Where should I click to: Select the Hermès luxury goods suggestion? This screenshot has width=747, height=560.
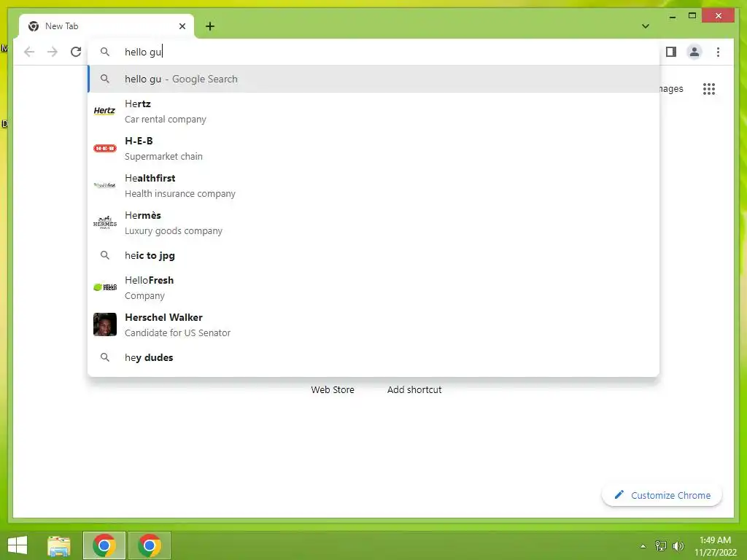(x=374, y=223)
